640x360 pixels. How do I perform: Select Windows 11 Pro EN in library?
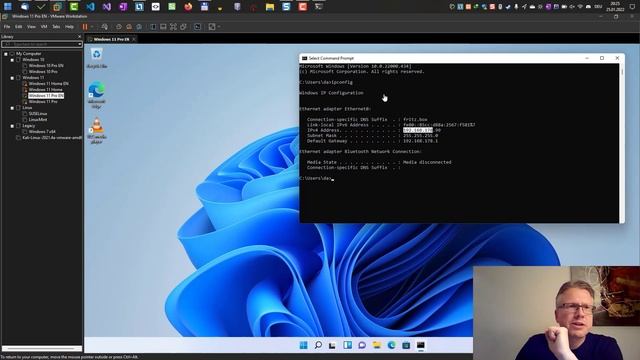(x=46, y=96)
